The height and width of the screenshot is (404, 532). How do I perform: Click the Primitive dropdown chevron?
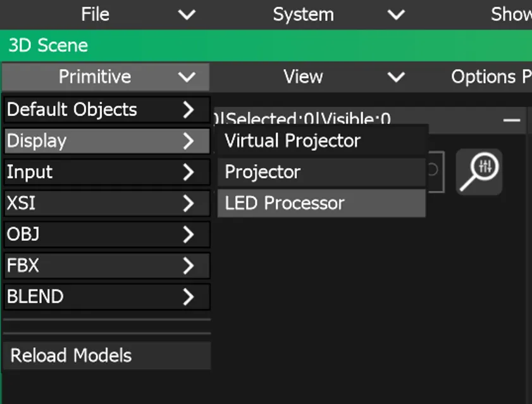point(187,77)
